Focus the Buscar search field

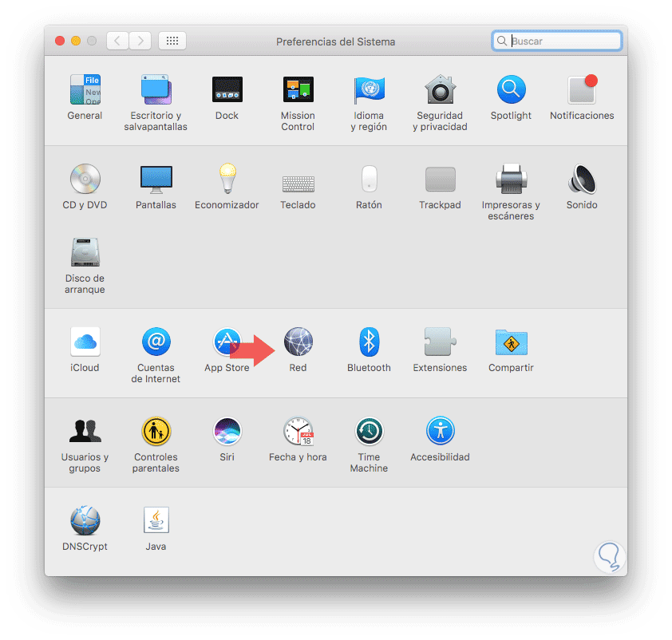pos(557,41)
